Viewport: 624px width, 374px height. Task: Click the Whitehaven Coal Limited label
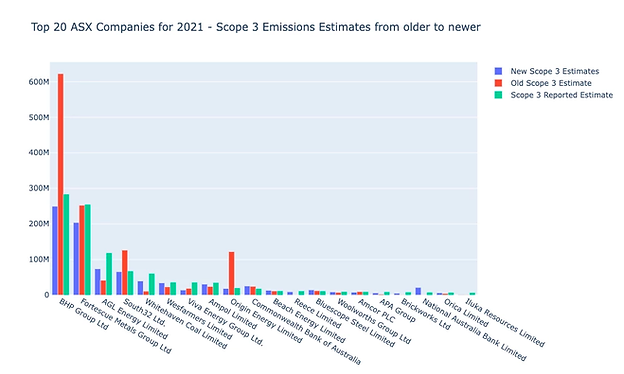(185, 324)
